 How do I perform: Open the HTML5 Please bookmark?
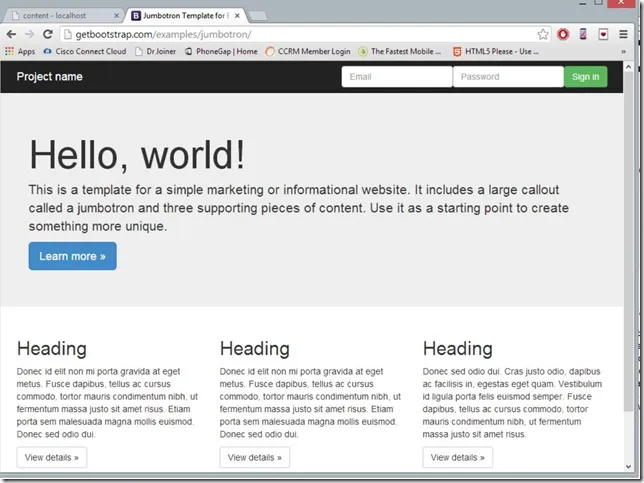point(495,51)
